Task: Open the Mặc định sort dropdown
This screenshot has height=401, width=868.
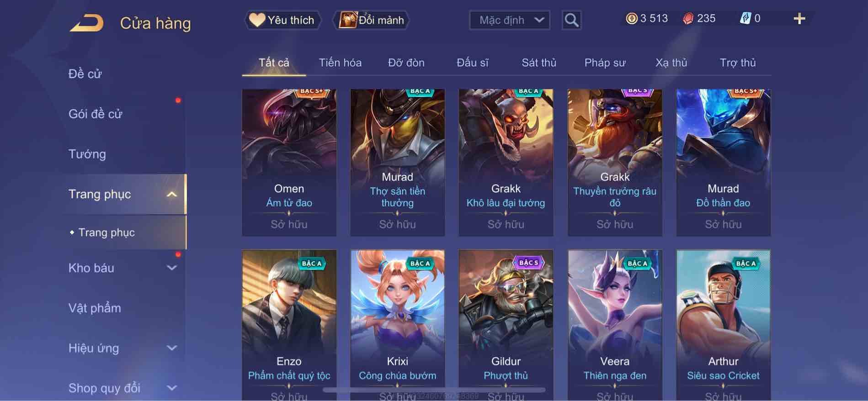Action: [x=510, y=20]
